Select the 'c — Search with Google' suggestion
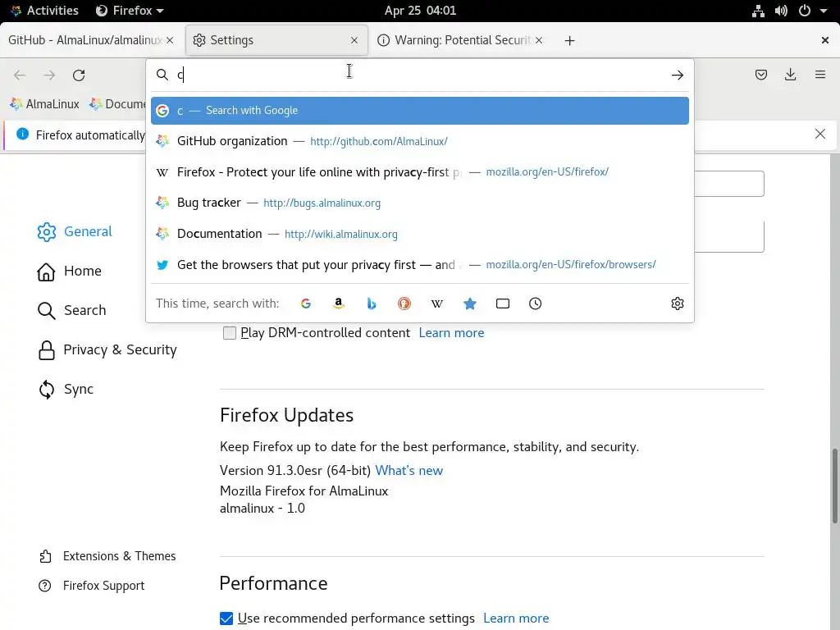Screen dimensions: 840x630 click(x=420, y=111)
